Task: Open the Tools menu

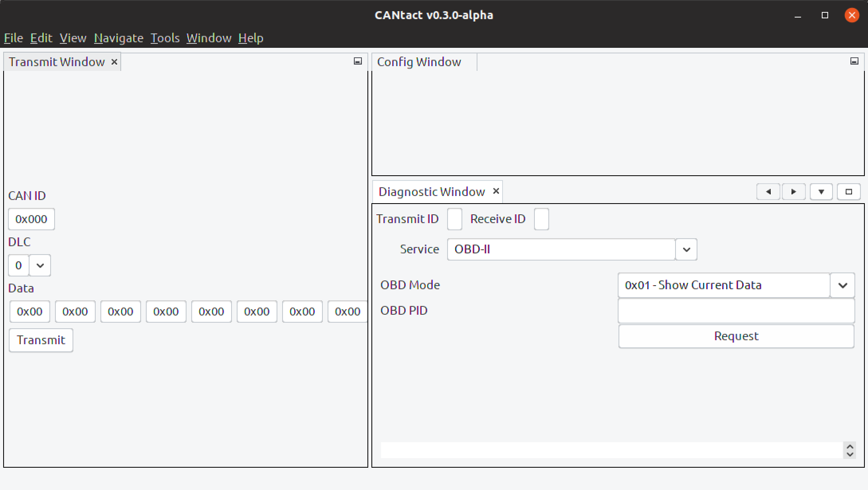Action: tap(165, 38)
